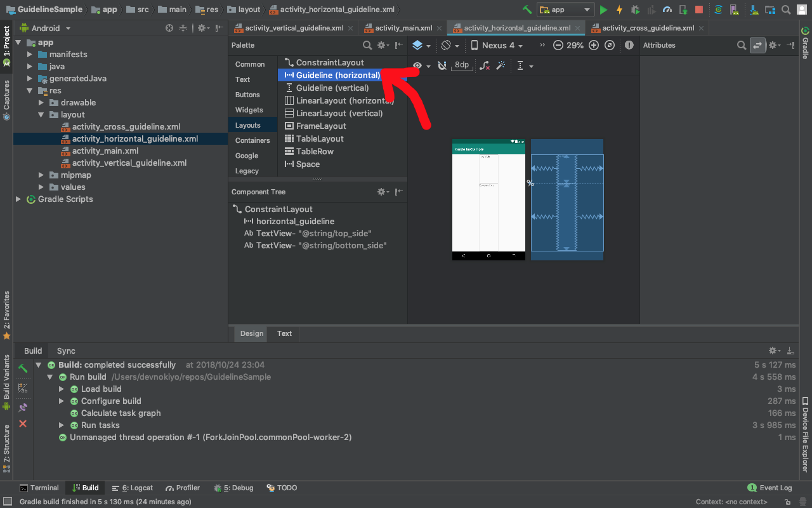Infer constraints with the magic wand icon
The image size is (812, 508).
coord(501,65)
